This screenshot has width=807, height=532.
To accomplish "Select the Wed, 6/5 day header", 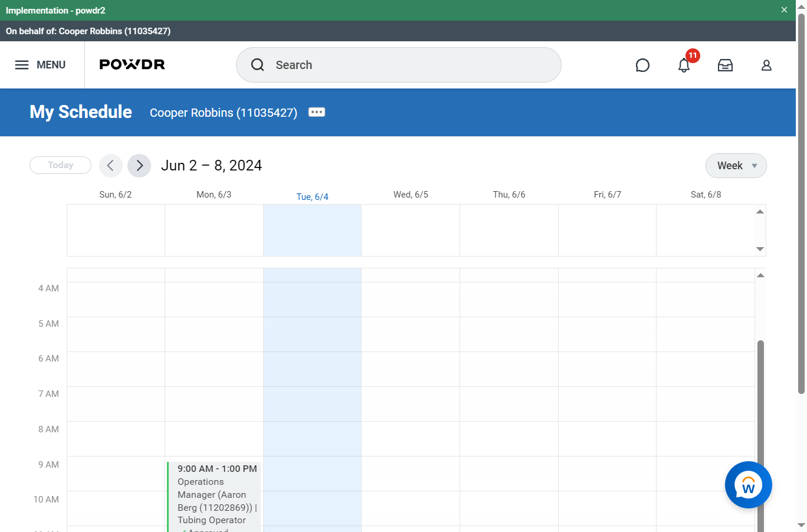I will coord(411,195).
